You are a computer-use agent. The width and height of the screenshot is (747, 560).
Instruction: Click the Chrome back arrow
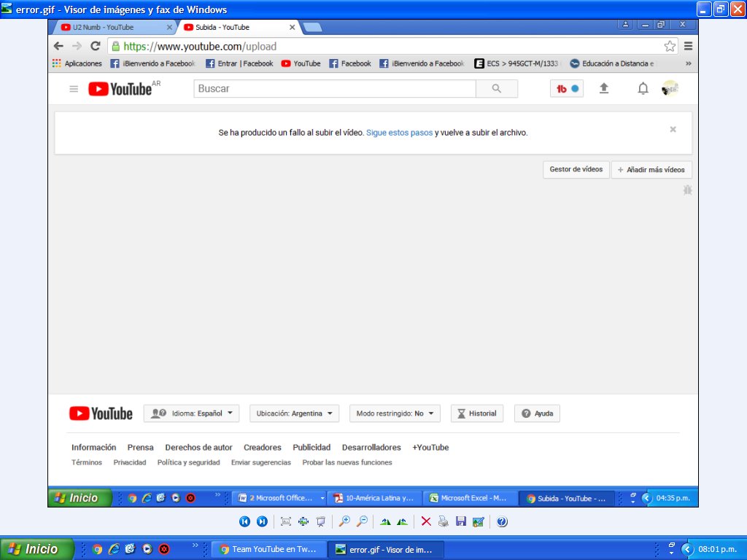click(58, 46)
